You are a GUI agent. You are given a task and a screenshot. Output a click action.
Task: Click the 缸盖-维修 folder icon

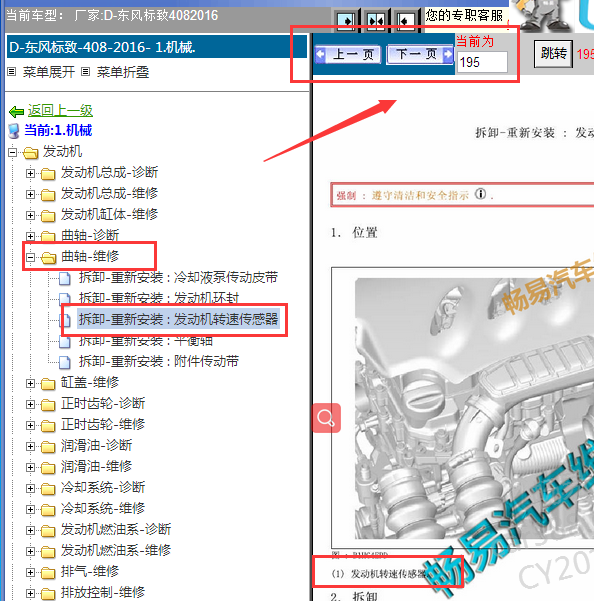pos(48,383)
